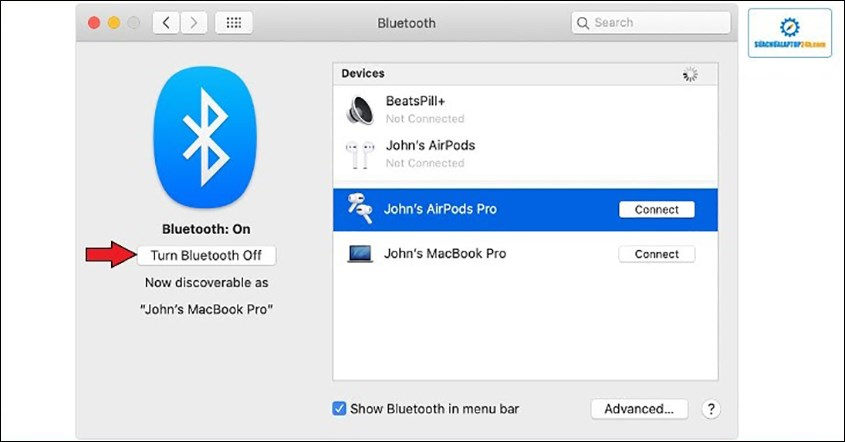
Task: Close the Bluetooth window with red button
Action: click(x=94, y=23)
